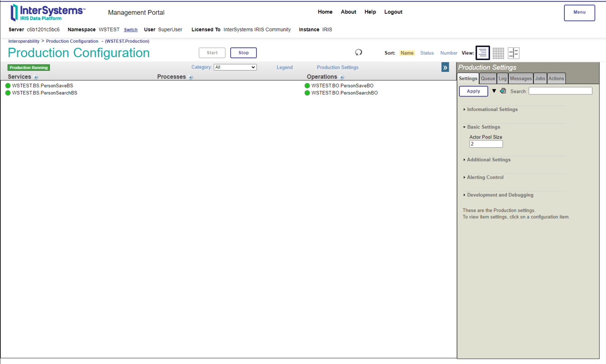Add new operation with plus icon
The width and height of the screenshot is (606, 364).
point(342,77)
